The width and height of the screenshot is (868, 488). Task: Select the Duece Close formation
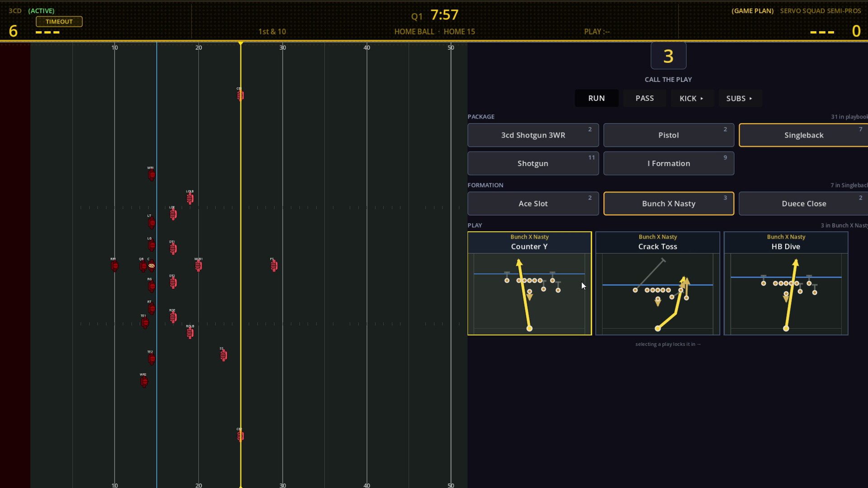pyautogui.click(x=803, y=203)
